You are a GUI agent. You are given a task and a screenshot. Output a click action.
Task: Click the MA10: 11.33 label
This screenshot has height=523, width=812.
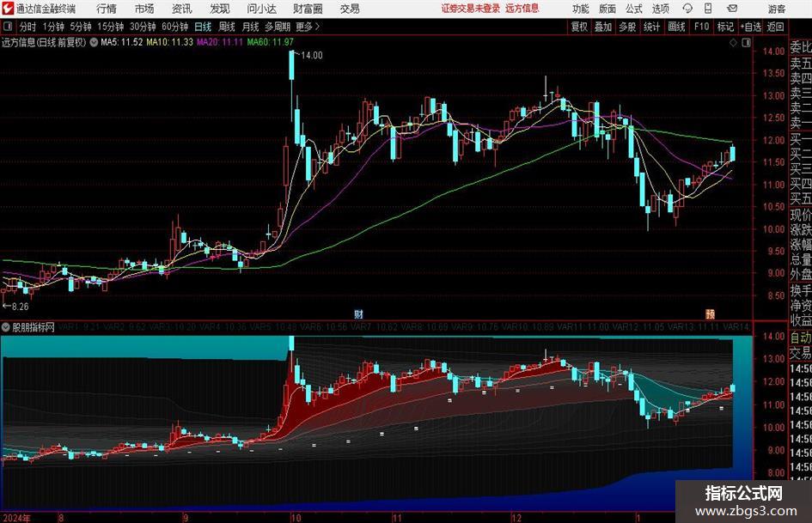tap(170, 42)
